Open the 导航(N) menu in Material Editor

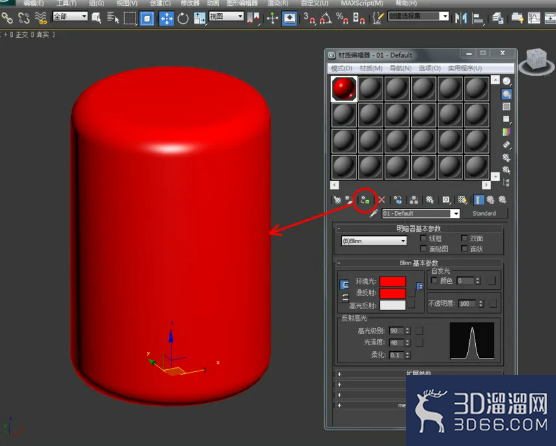coord(401,68)
